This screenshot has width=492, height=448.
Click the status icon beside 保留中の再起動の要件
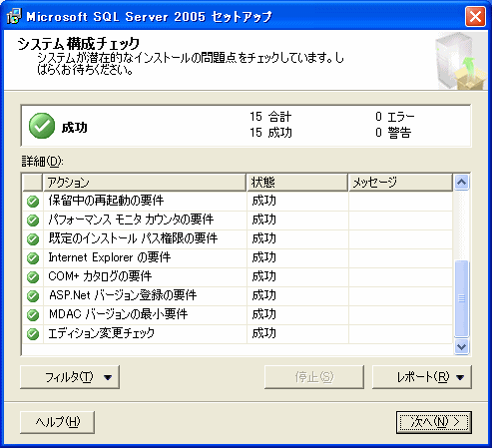tap(33, 202)
